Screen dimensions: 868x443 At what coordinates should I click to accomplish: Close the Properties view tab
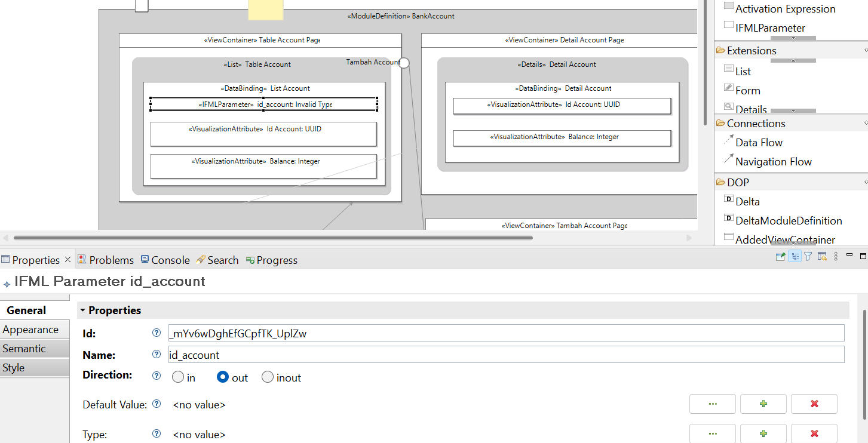[68, 260]
